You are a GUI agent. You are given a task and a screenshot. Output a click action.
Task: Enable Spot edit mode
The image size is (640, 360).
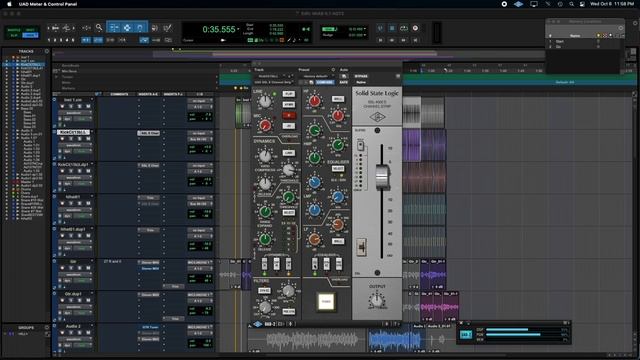[x=31, y=30]
